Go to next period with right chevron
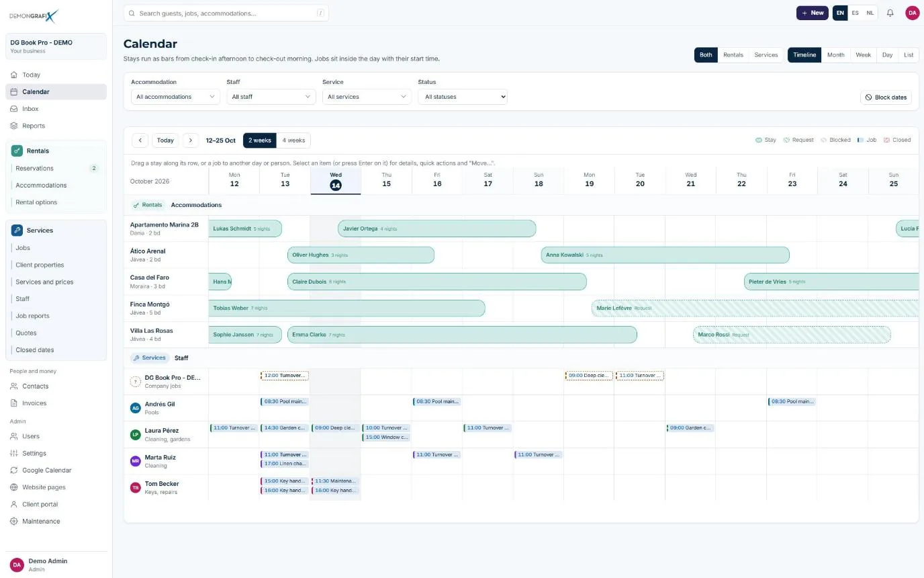The image size is (924, 578). click(191, 140)
